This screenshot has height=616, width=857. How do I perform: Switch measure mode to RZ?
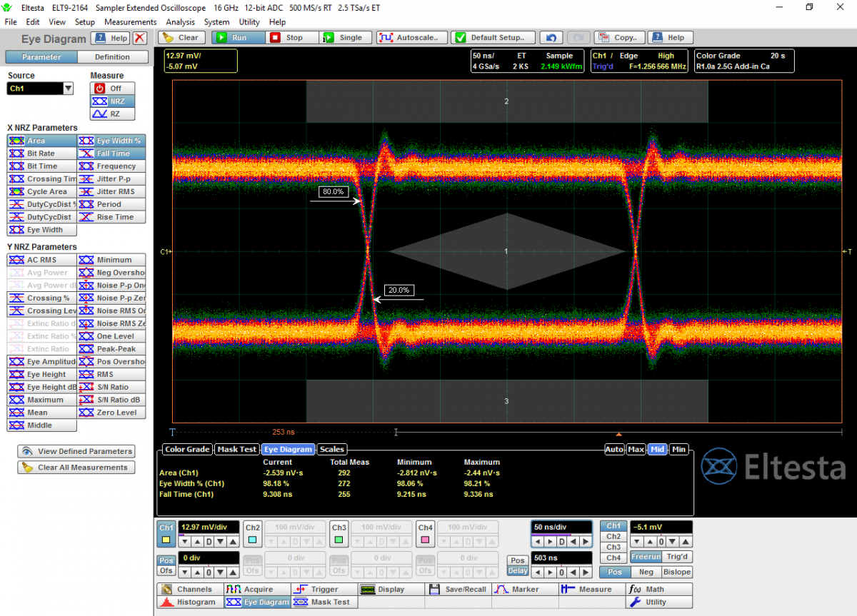coord(112,113)
